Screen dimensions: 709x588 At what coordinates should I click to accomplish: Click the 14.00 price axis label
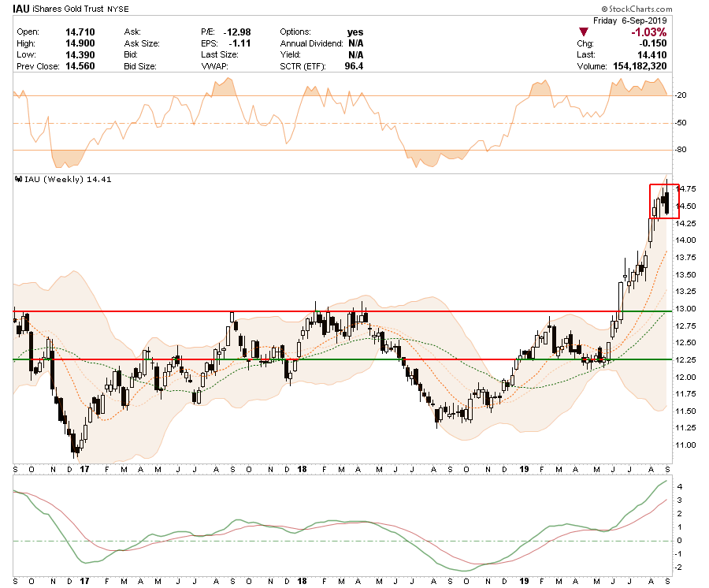[x=685, y=240]
